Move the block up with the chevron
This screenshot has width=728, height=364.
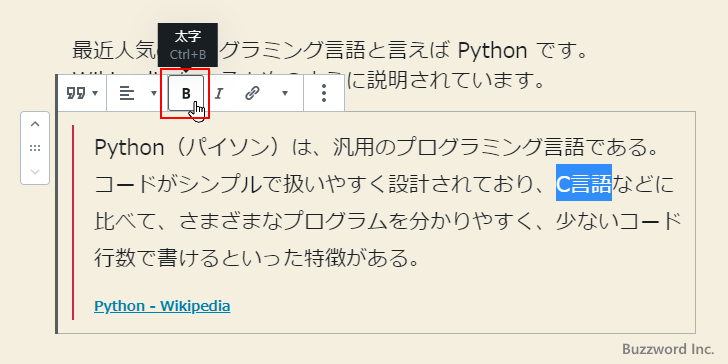tap(35, 124)
